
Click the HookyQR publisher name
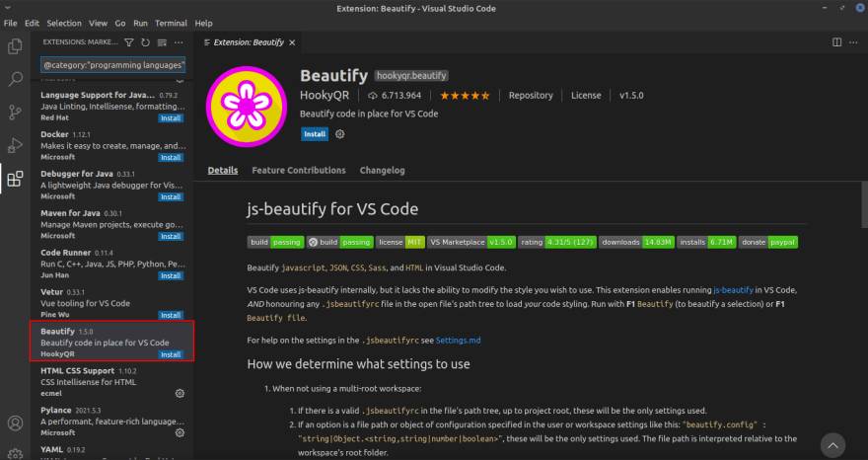click(325, 96)
